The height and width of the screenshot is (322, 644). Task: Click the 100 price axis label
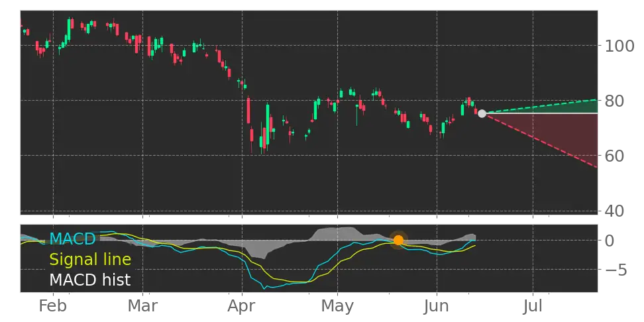(619, 46)
